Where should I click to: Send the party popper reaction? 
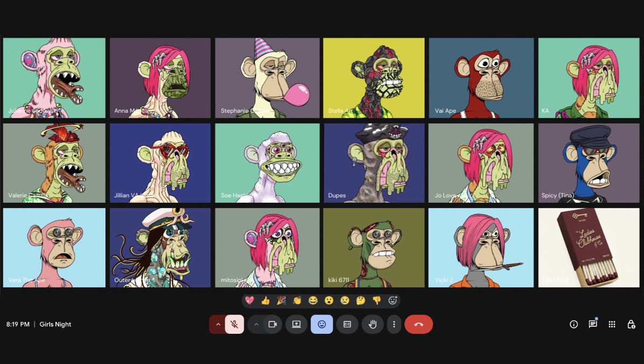[x=281, y=300]
